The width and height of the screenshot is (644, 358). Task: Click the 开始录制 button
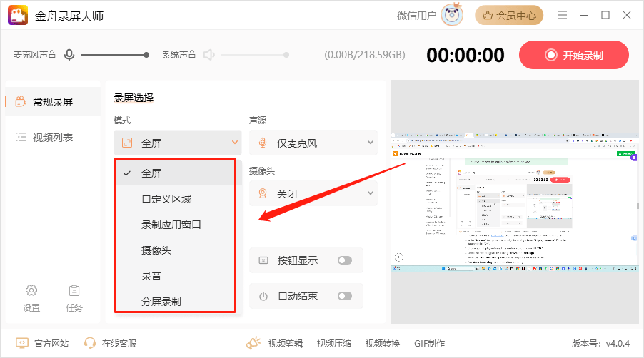point(574,55)
